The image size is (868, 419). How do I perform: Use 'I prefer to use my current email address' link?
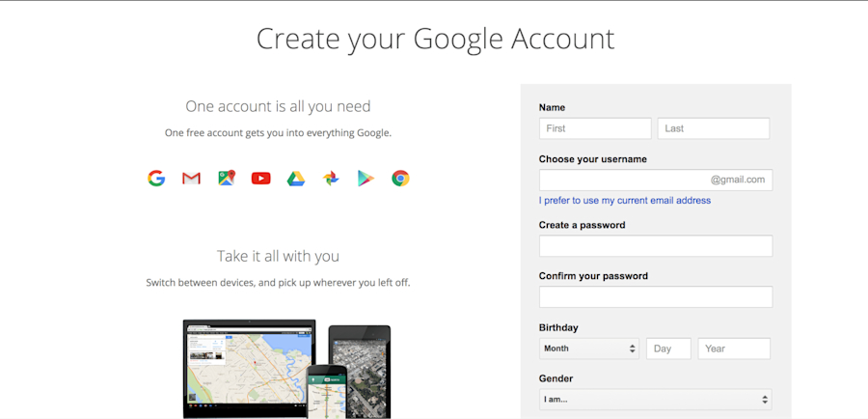point(624,201)
